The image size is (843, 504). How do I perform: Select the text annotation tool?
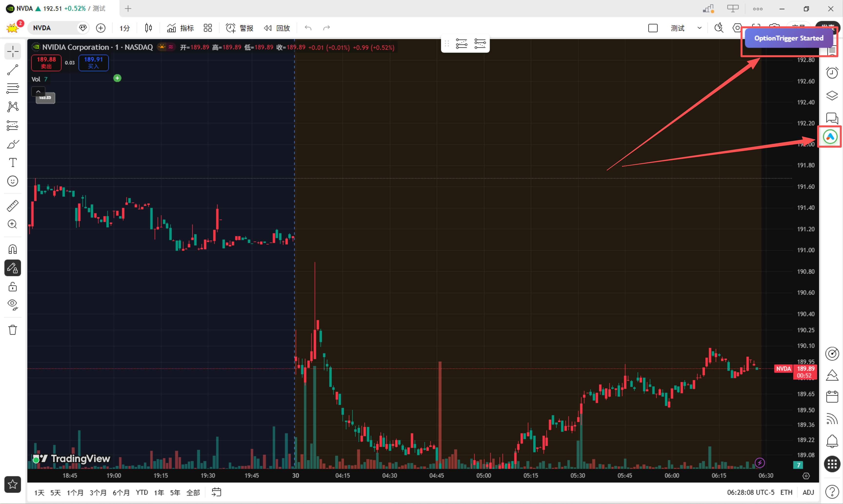[12, 163]
